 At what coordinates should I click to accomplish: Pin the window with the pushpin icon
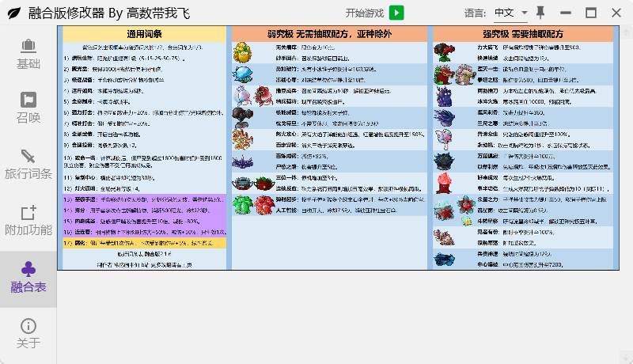[540, 13]
